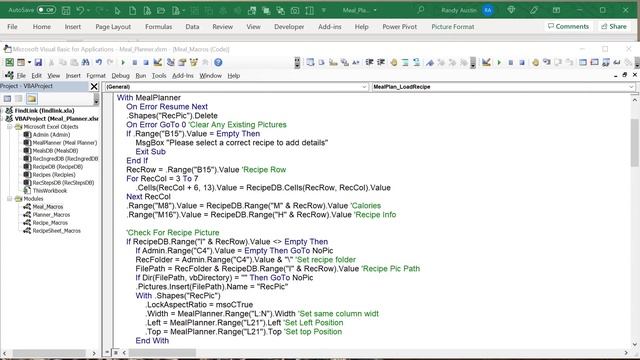Viewport: 640px width, 360px height.
Task: Select the ThisWorkbook object
Action: pos(49,191)
